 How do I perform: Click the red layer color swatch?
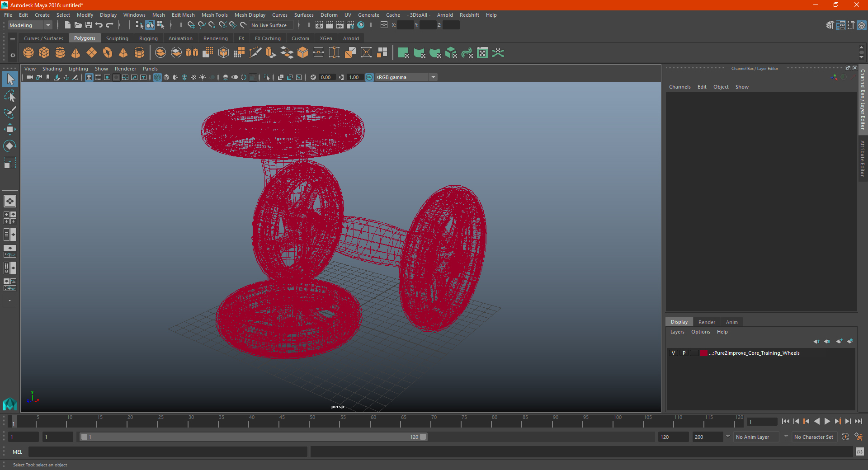tap(704, 353)
